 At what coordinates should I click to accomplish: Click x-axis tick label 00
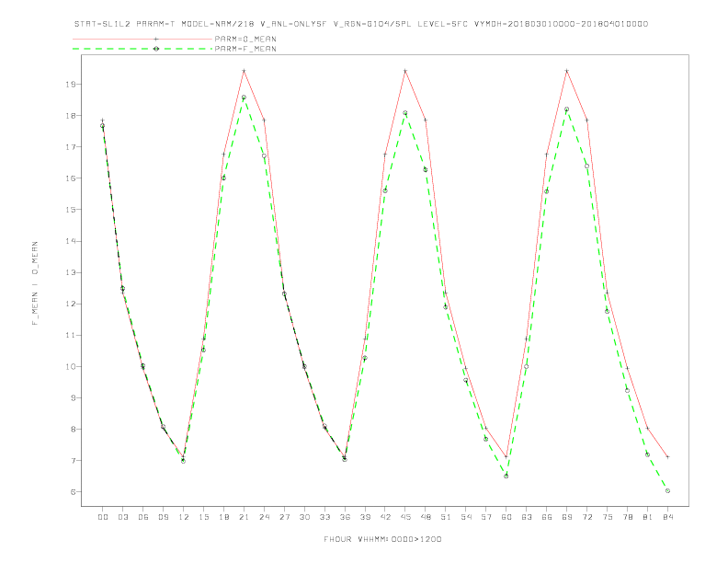click(103, 517)
